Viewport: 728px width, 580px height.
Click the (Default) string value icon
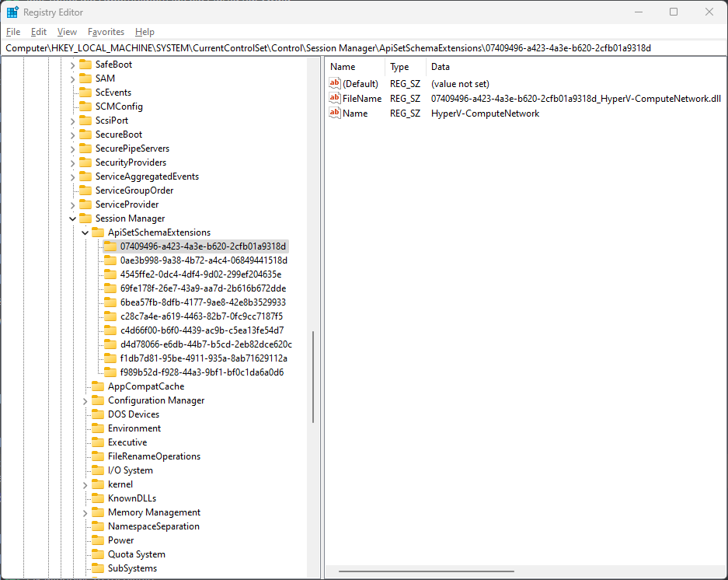(x=335, y=83)
